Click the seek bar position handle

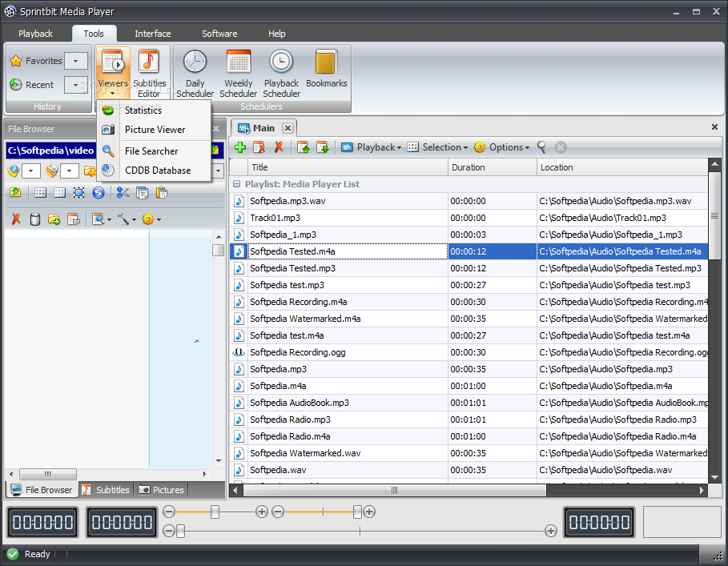(x=181, y=531)
